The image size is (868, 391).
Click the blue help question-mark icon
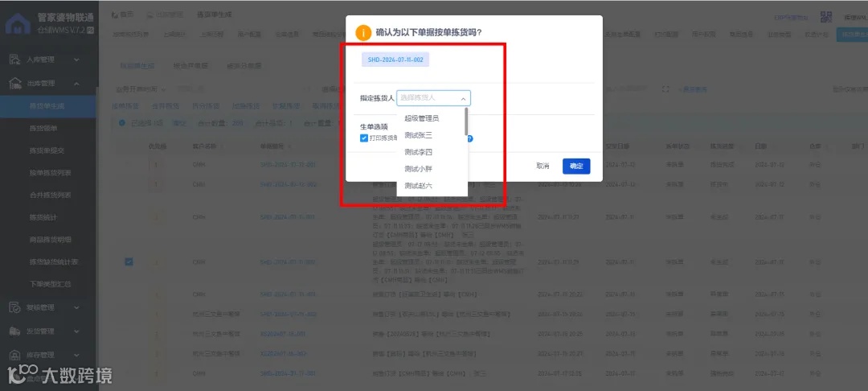[x=470, y=139]
